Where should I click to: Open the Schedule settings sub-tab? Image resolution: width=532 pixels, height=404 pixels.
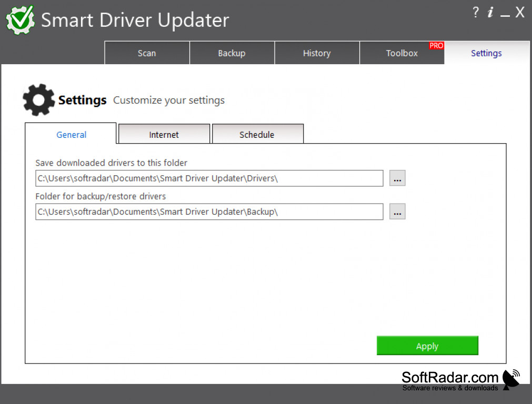click(257, 134)
